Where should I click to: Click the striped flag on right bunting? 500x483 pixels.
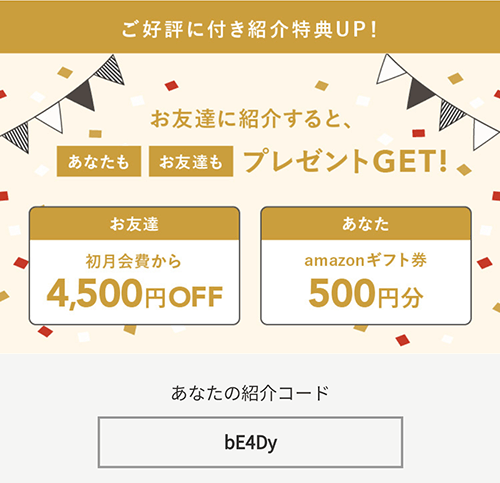point(450,115)
